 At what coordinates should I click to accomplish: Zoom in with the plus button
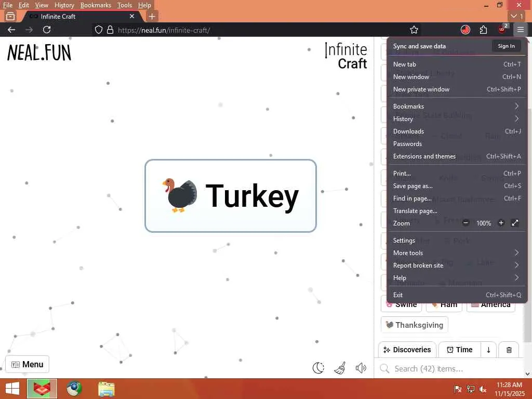501,223
